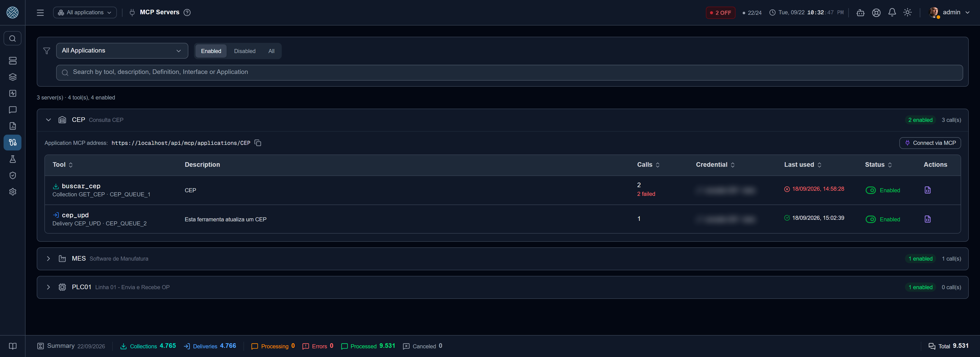The height and width of the screenshot is (357, 980).
Task: Toggle the light/dark theme sun icon
Action: pos(907,12)
